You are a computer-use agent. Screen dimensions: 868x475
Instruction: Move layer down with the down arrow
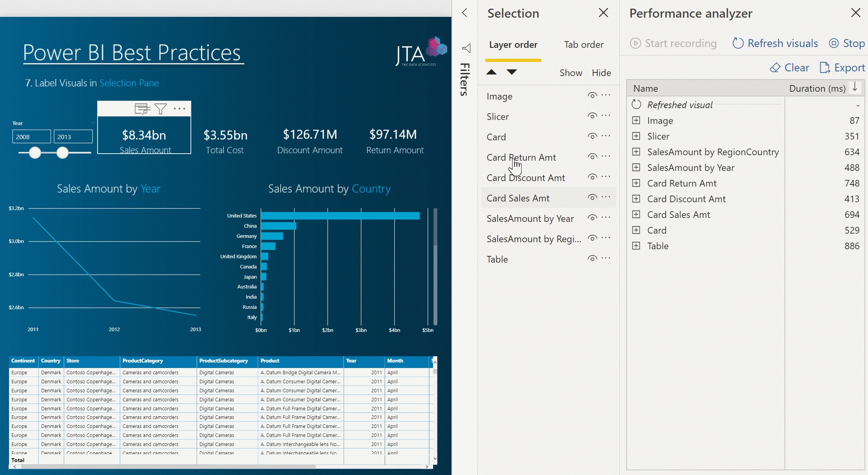pos(512,72)
